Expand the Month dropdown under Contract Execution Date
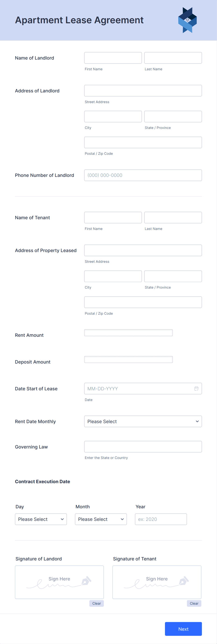 click(101, 519)
